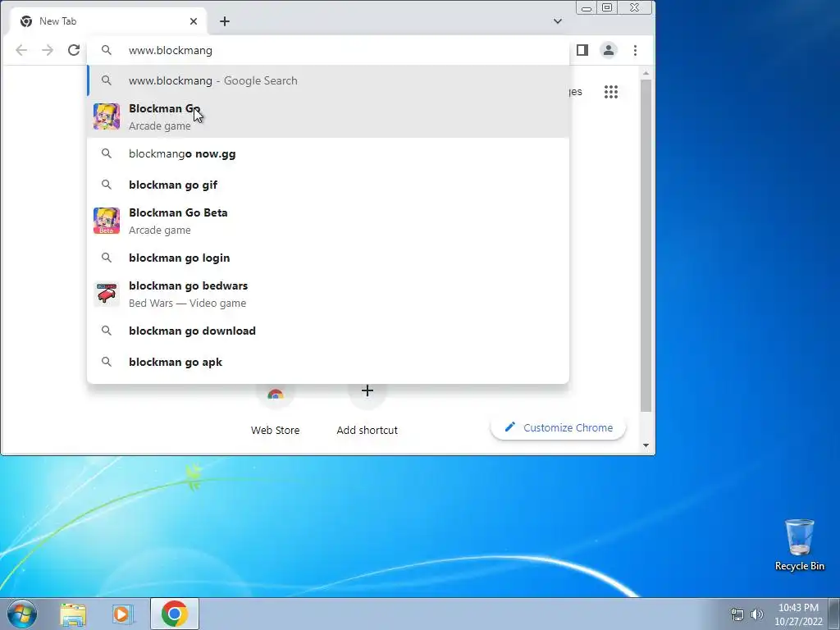This screenshot has height=630, width=840.
Task: Open the Windows Start menu
Action: point(22,614)
